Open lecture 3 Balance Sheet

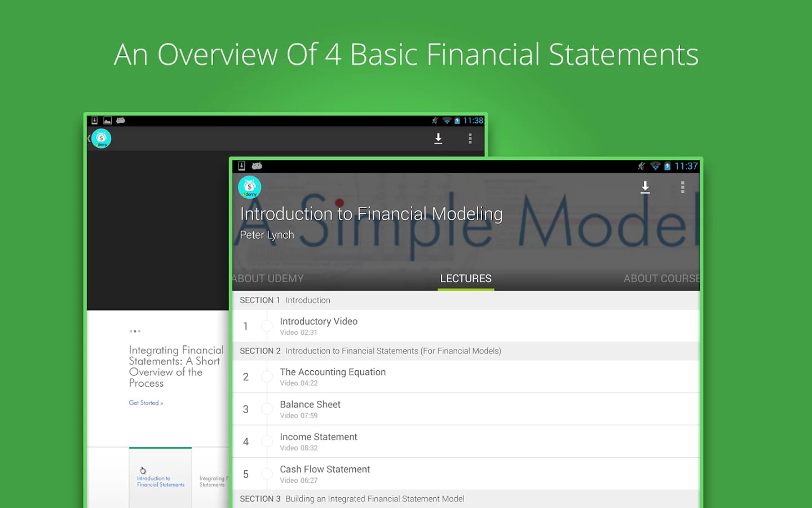coord(466,409)
